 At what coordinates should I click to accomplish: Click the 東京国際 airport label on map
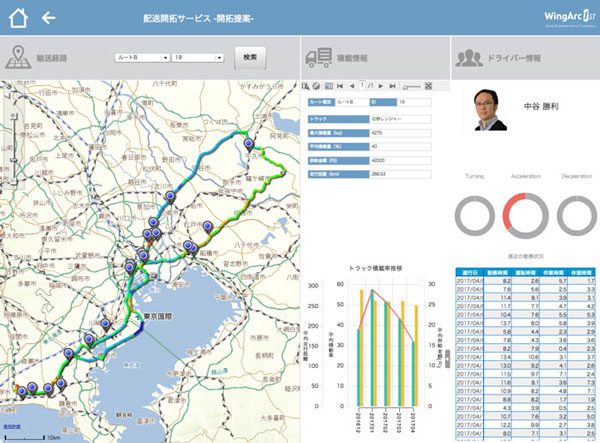point(156,320)
